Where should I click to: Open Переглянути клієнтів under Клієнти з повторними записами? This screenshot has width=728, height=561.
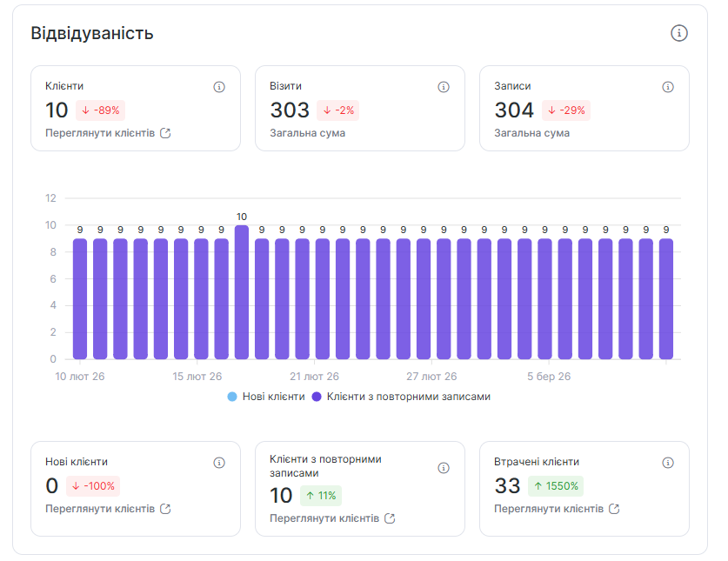[x=324, y=518]
